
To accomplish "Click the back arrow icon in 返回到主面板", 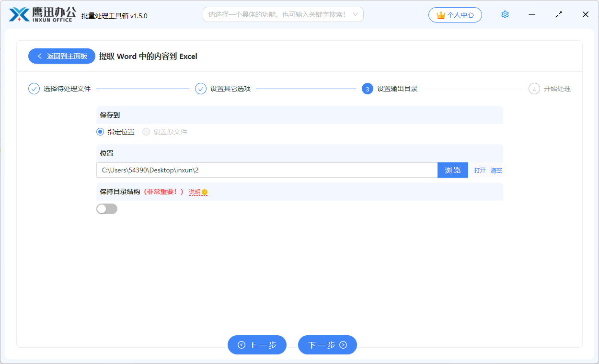I will (x=39, y=56).
